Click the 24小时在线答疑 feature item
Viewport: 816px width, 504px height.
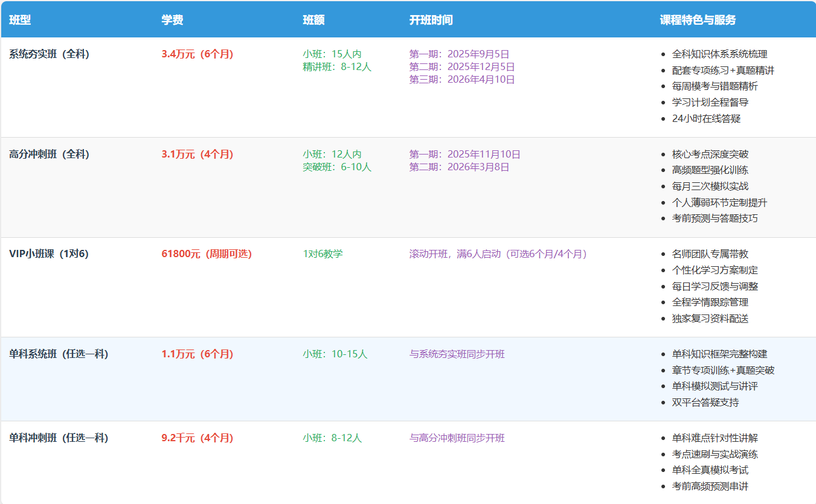coord(706,119)
